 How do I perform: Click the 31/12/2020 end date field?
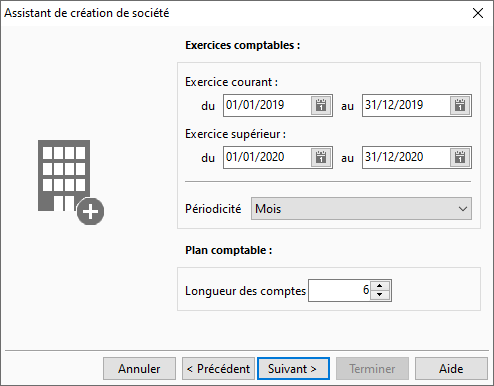[406, 157]
